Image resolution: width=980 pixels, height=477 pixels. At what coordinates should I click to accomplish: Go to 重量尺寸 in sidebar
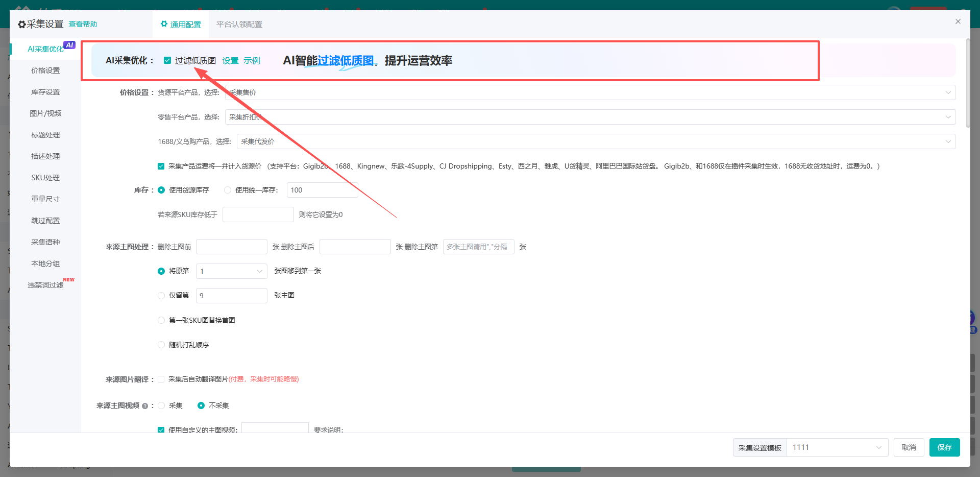(45, 199)
